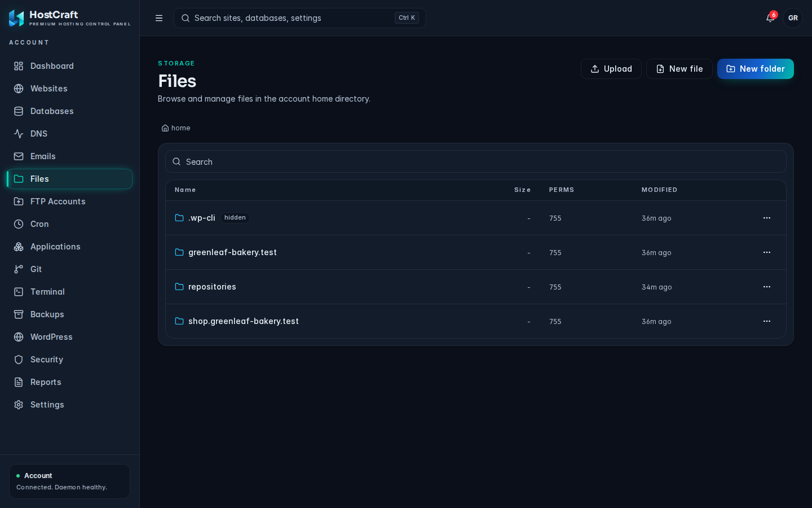
Task: Sort by PERMS column header
Action: [x=562, y=190]
